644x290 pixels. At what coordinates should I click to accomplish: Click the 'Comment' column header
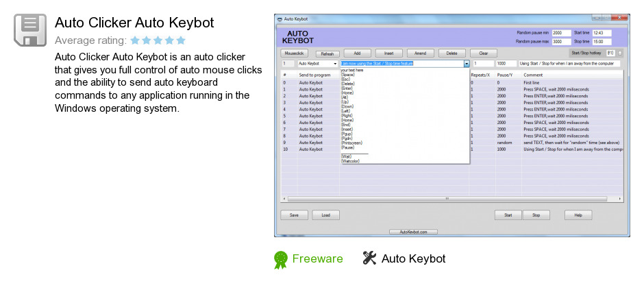pos(533,75)
